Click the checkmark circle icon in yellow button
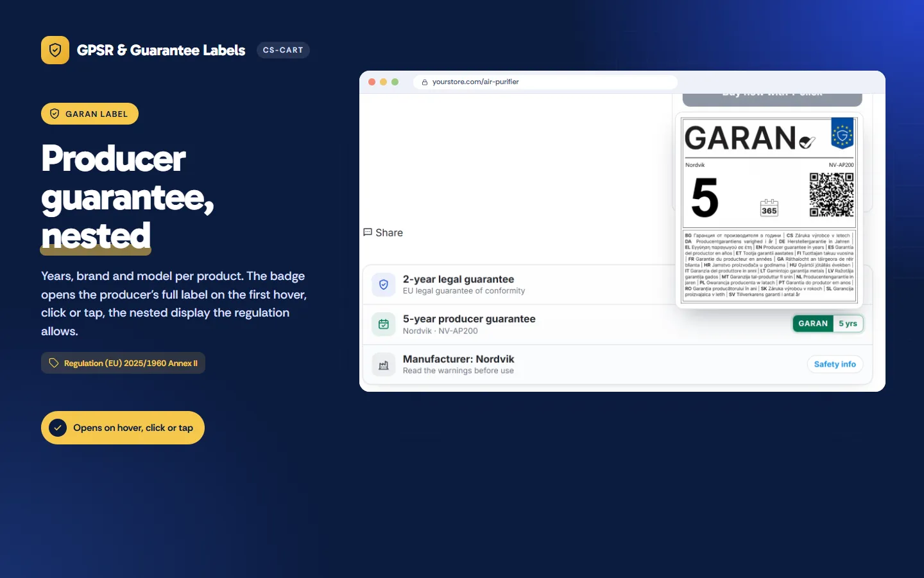Image resolution: width=924 pixels, height=578 pixels. (x=58, y=428)
